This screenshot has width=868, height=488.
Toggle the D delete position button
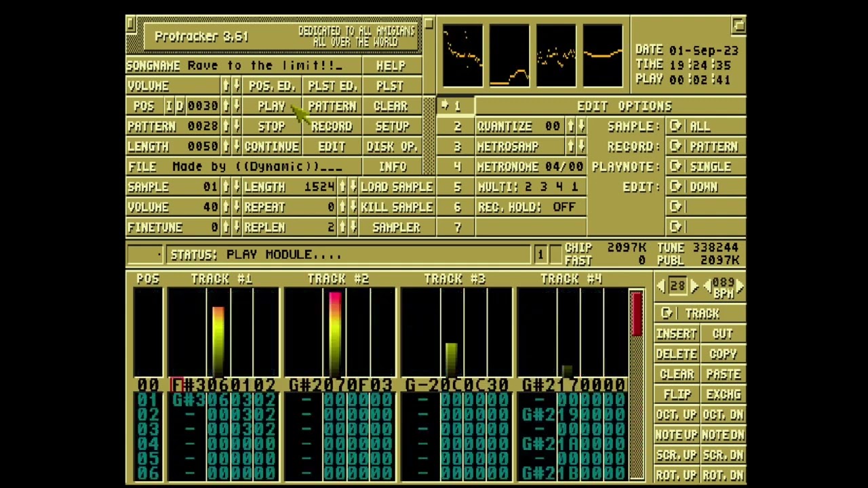[x=180, y=106]
